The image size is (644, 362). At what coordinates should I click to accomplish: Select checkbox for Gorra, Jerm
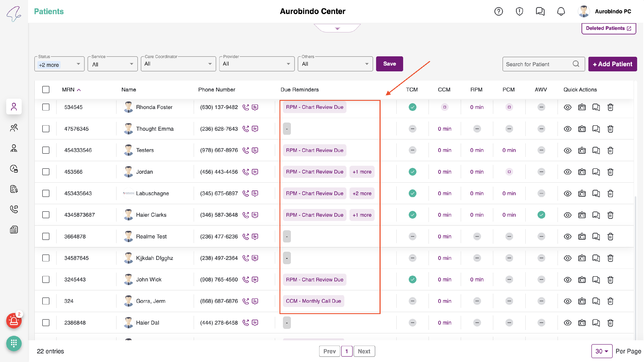pos(46,301)
